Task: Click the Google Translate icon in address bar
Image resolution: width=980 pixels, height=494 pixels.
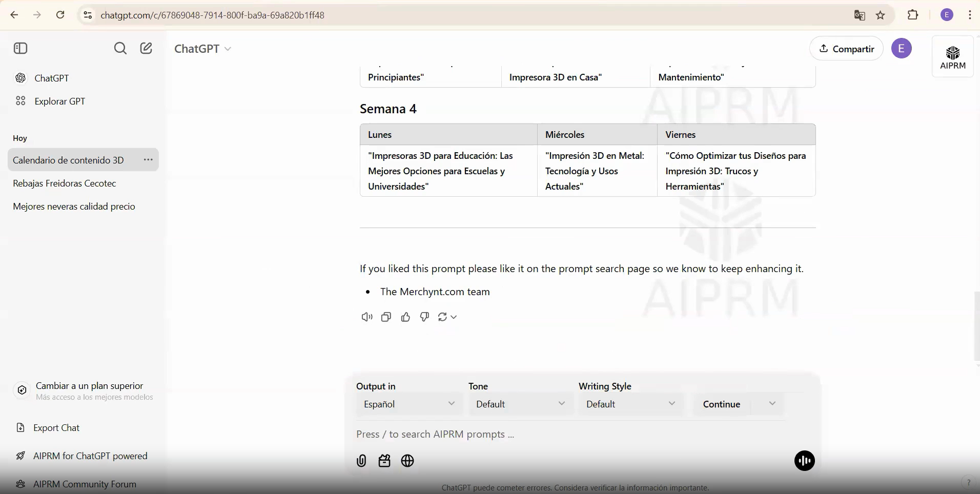Action: (860, 15)
